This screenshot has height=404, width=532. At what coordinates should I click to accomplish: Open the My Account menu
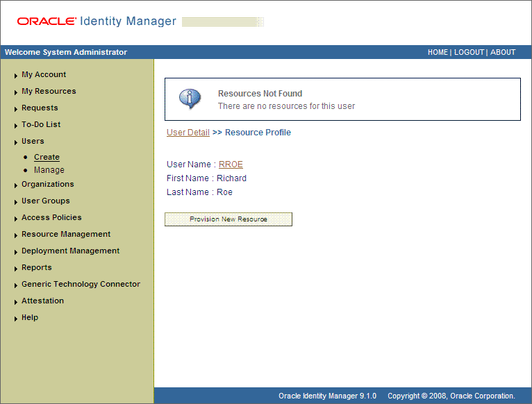coord(44,74)
